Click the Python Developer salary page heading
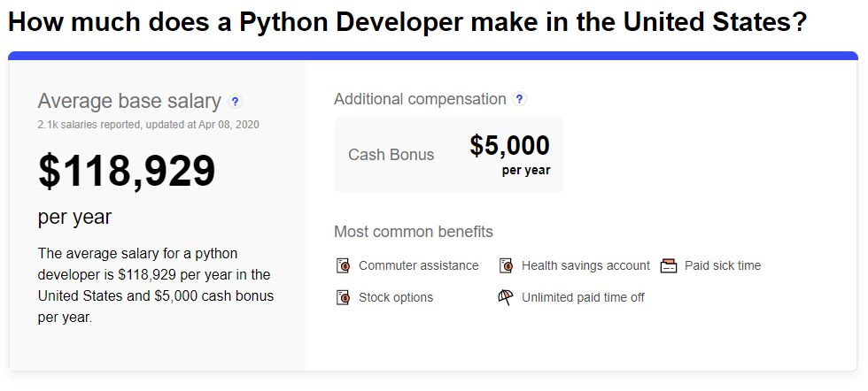 tap(407, 22)
